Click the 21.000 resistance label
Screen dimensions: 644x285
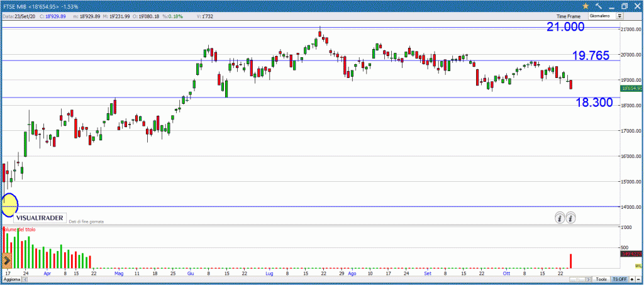(x=565, y=26)
